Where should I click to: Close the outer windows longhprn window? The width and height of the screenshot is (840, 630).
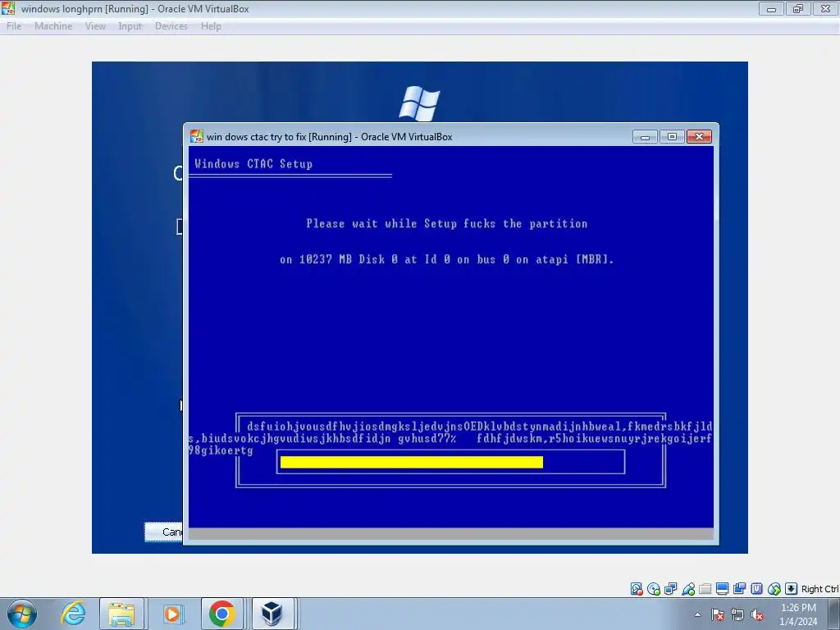(825, 9)
